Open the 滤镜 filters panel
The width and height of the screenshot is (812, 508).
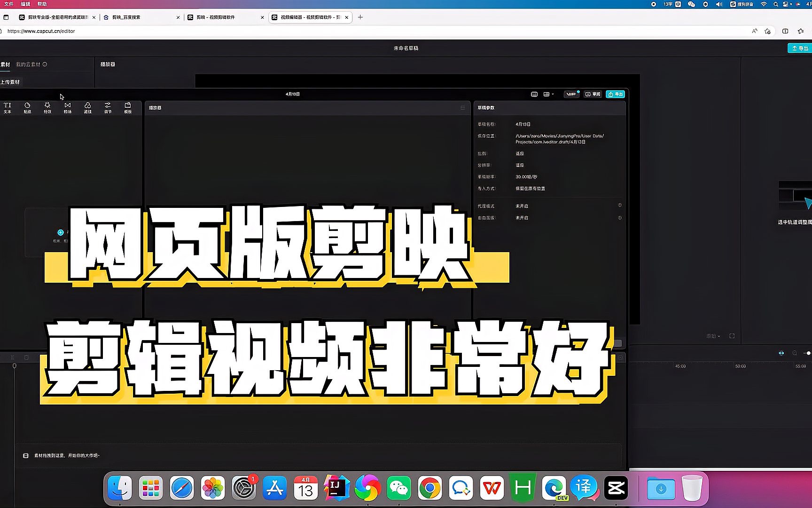[87, 108]
